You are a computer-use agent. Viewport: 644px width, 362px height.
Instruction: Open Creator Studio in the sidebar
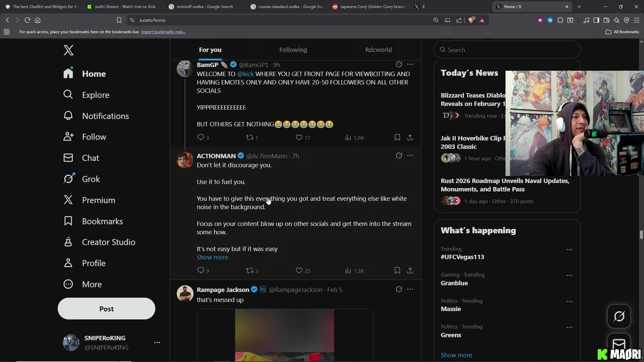click(99, 242)
